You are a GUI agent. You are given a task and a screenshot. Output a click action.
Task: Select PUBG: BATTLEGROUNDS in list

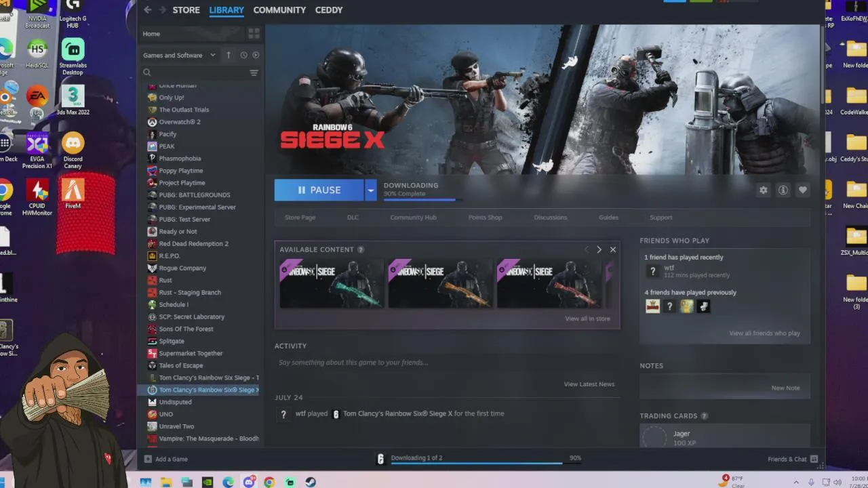pyautogui.click(x=194, y=195)
